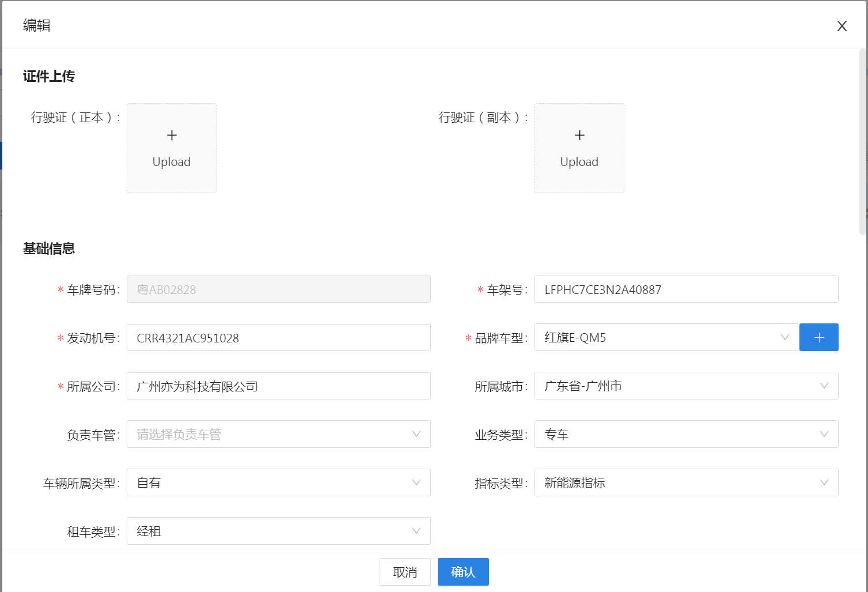Viewport: 868px width, 592px height.
Task: Open the 租车类型 dropdown showing 经租
Action: coord(278,531)
